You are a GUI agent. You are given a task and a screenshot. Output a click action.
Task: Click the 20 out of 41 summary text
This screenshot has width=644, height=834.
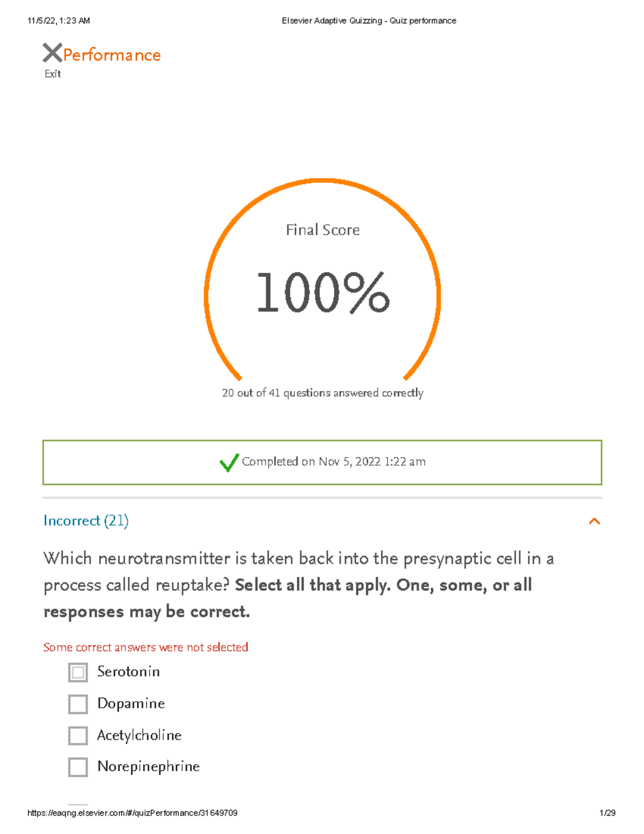322,393
